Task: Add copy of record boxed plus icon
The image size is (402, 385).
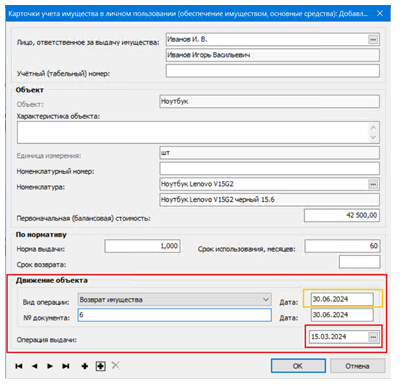Action: click(101, 366)
